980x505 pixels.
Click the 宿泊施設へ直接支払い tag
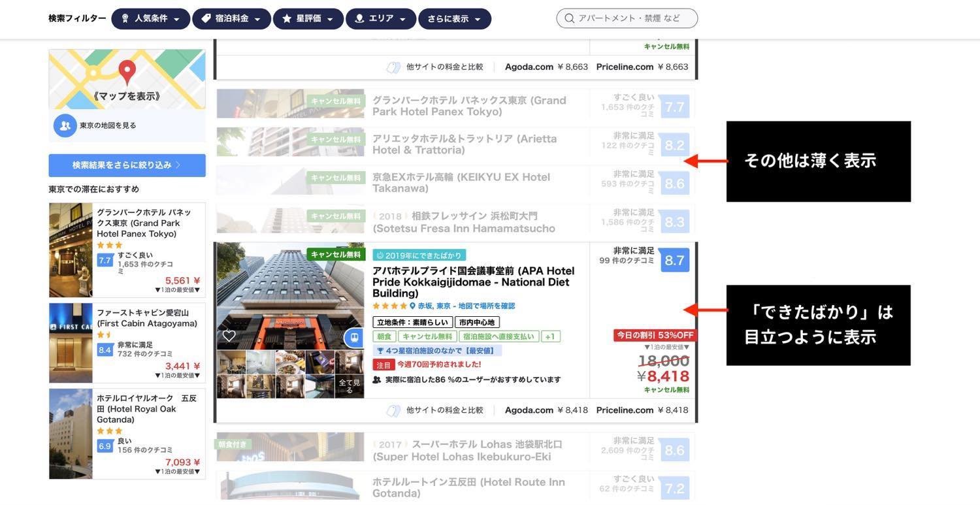[499, 336]
